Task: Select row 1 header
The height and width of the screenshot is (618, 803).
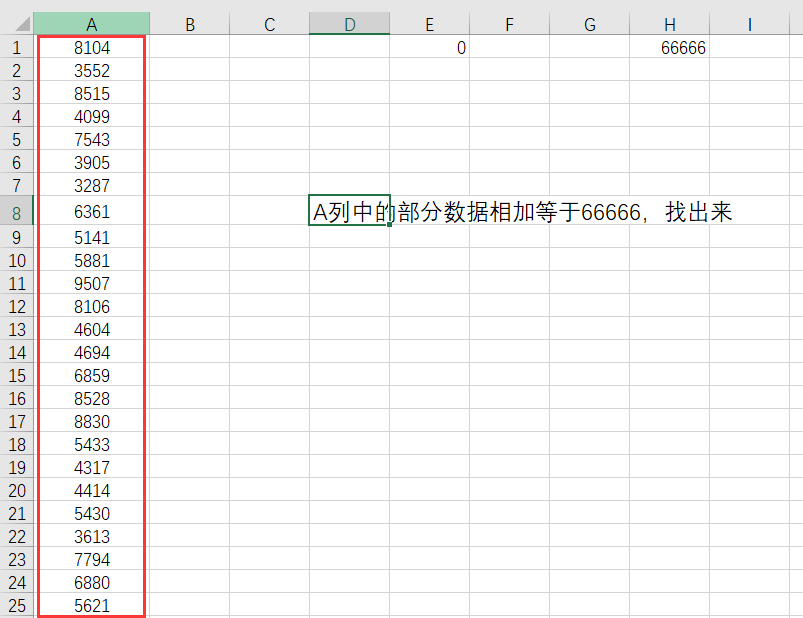Action: 16,47
